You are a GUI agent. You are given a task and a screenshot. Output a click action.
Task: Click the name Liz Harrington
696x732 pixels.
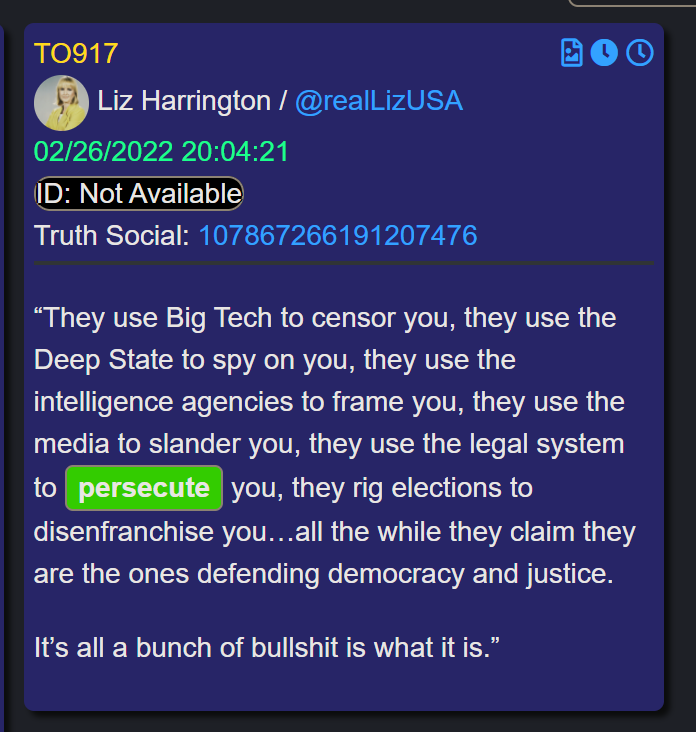click(x=184, y=101)
